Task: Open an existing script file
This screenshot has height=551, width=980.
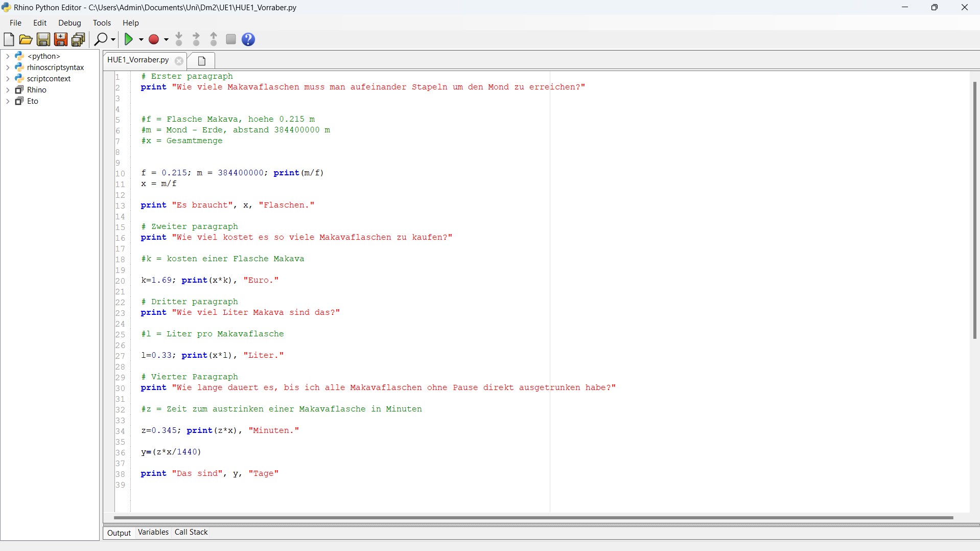Action: [26, 39]
